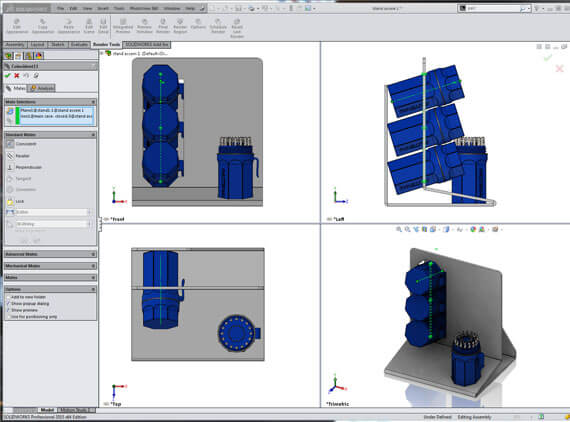Accept the mate with the green checkmark
The height and width of the screenshot is (422, 570).
pyautogui.click(x=8, y=76)
